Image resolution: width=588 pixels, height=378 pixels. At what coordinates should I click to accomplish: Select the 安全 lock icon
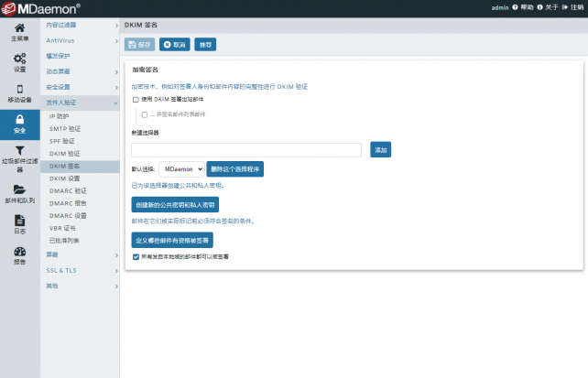coord(20,120)
